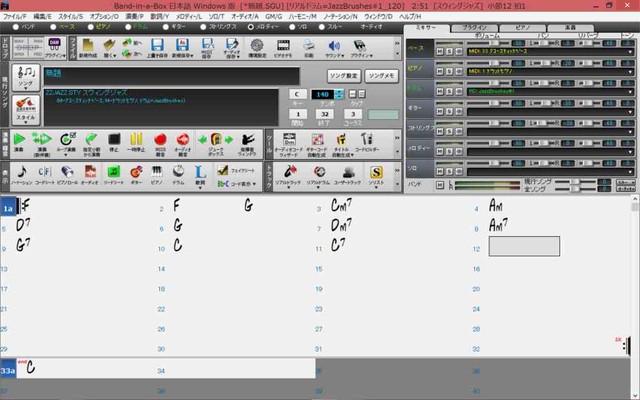
Task: Open the File (ファイル/F) menu
Action: coord(15,17)
